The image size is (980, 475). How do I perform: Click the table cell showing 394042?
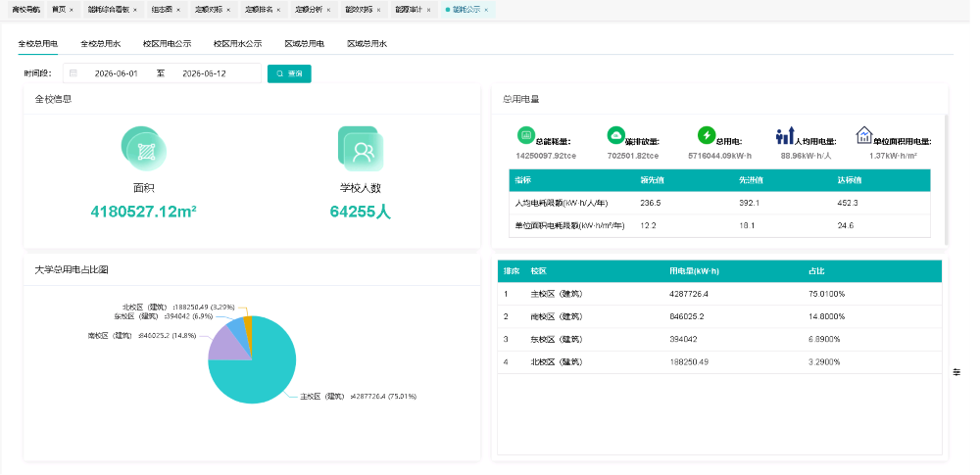683,340
